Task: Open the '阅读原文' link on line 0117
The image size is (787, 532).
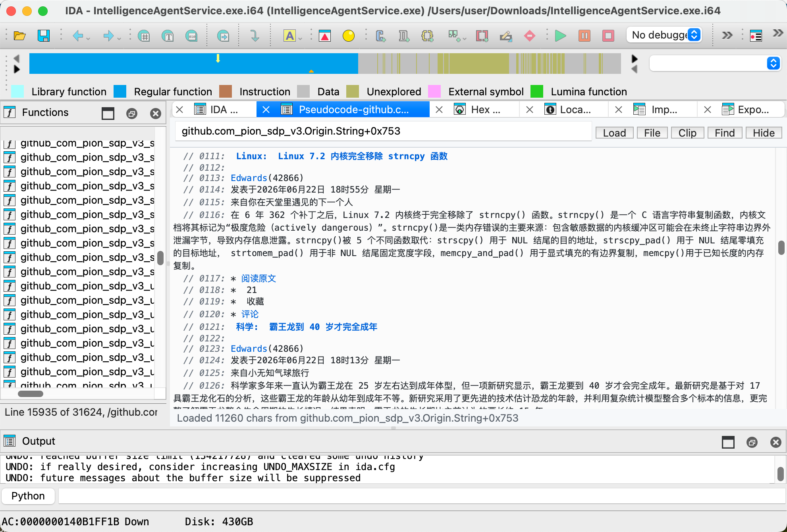Action: [258, 278]
